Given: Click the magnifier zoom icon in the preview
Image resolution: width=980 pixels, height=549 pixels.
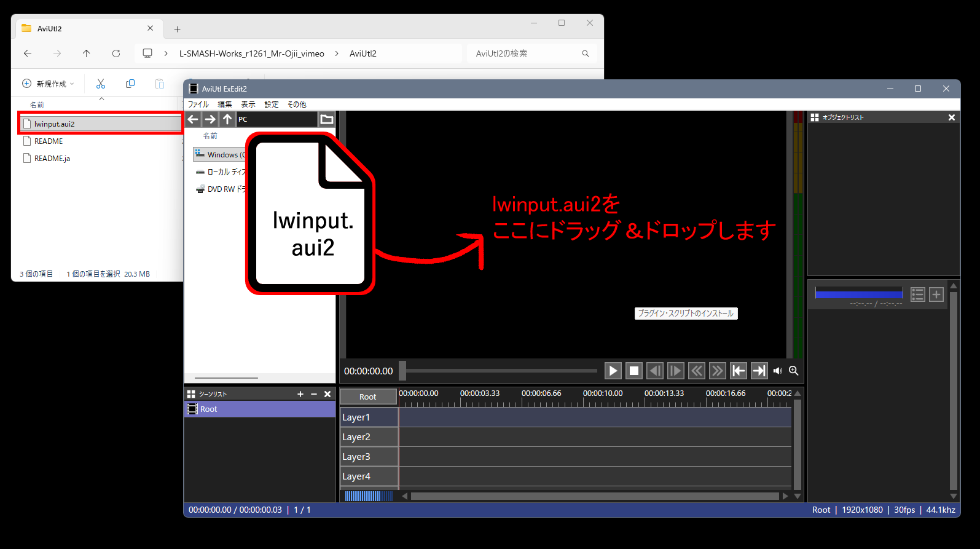Looking at the screenshot, I should [794, 371].
